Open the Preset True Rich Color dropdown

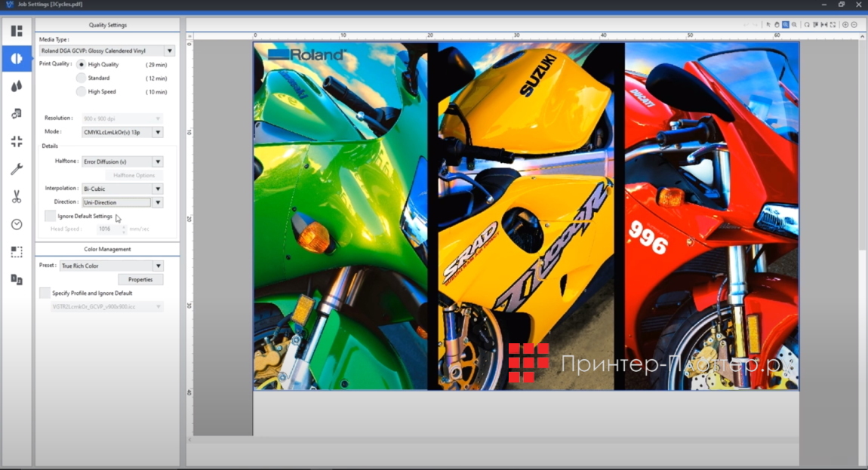[158, 266]
